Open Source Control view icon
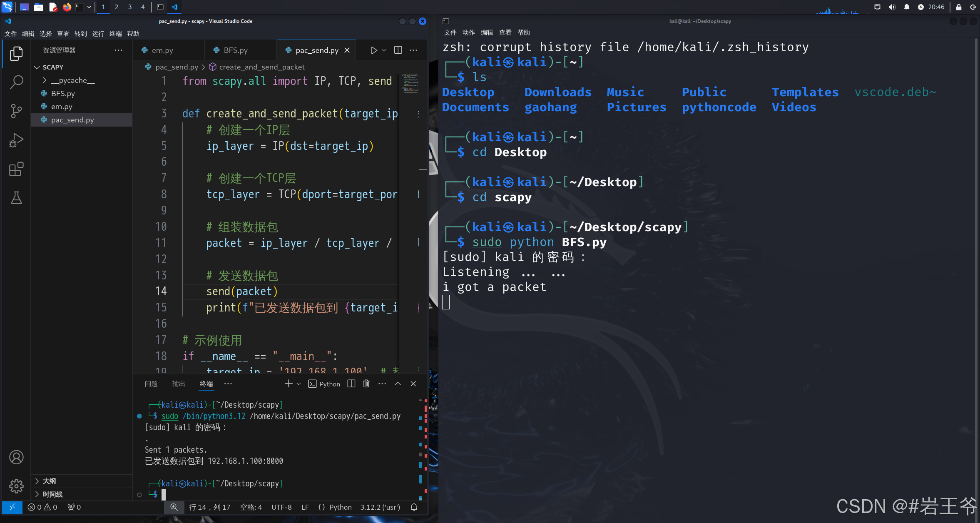 [16, 111]
